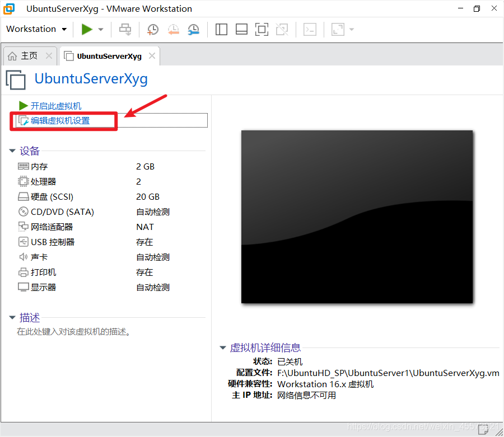
Task: Click the green power-on play toolbar button
Action: (x=87, y=29)
